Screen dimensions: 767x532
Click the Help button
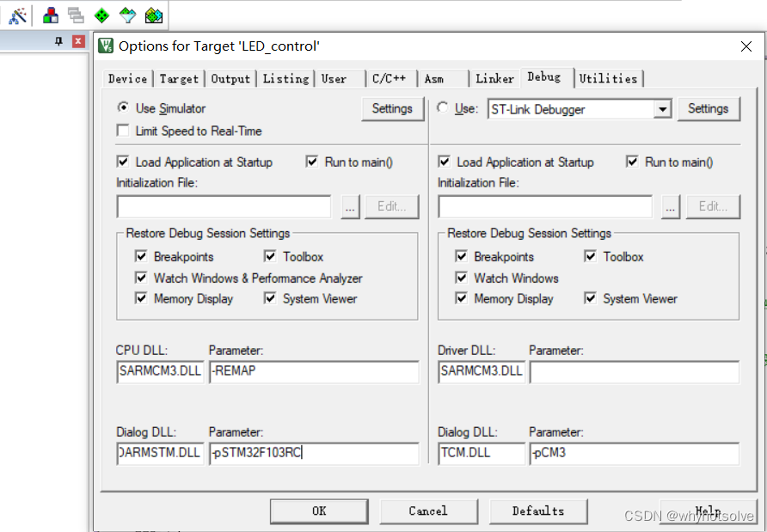pos(708,511)
